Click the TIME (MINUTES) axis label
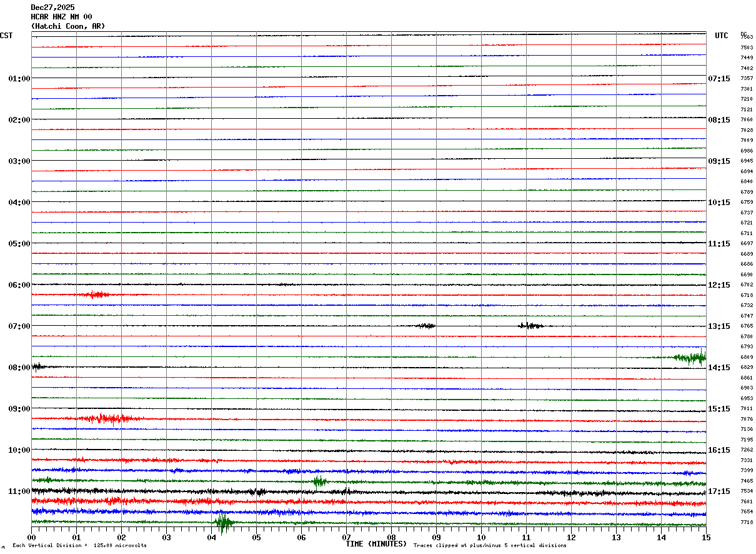This screenshot has width=756, height=554. [376, 544]
